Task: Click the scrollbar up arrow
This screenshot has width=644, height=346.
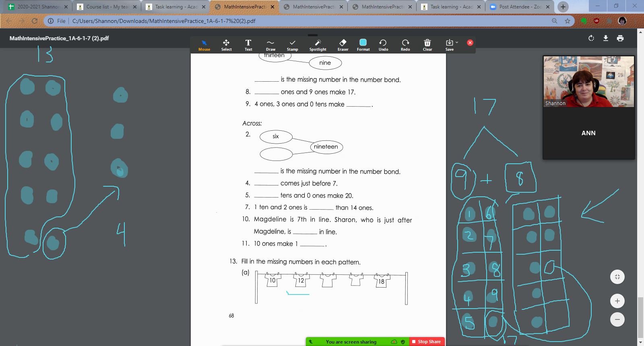Action: click(x=640, y=31)
